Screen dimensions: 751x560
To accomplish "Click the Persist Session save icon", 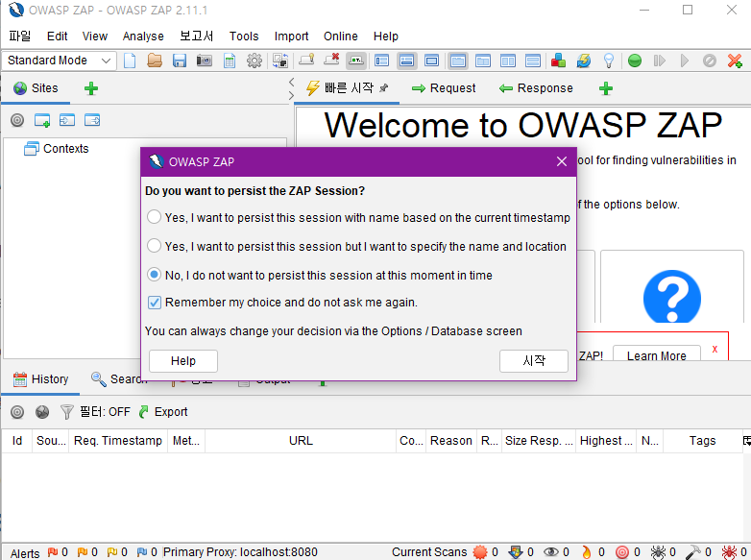I will [x=180, y=61].
